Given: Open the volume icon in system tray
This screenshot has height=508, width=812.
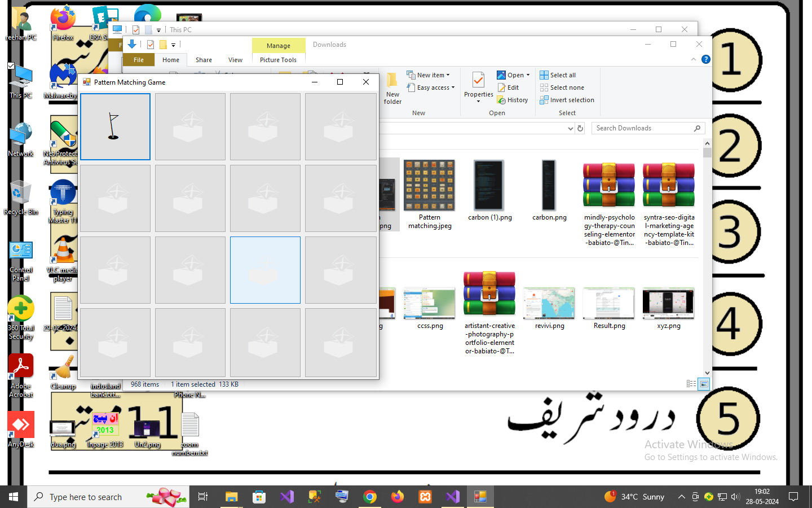Looking at the screenshot, I should (x=735, y=497).
